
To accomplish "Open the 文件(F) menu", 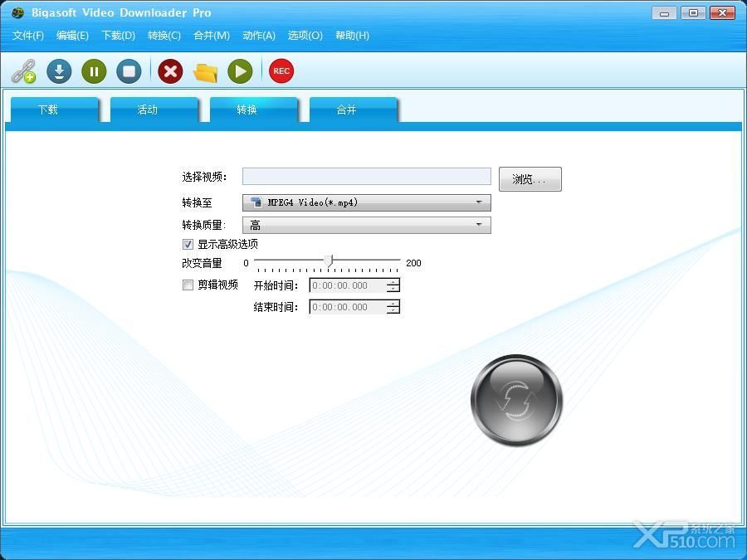I will click(28, 35).
